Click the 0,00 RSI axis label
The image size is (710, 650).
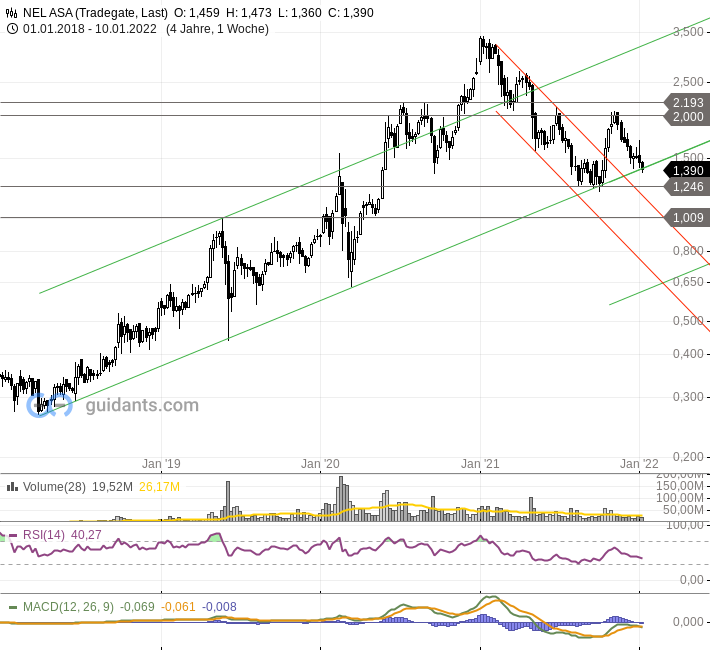(x=692, y=580)
